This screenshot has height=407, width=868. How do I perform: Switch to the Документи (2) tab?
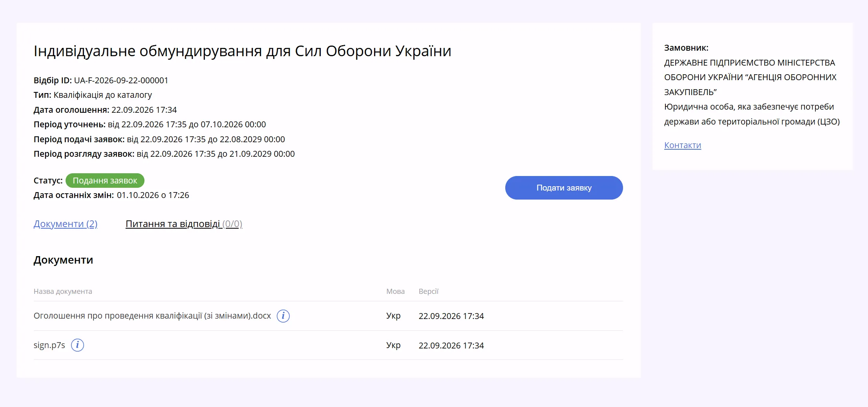(66, 224)
